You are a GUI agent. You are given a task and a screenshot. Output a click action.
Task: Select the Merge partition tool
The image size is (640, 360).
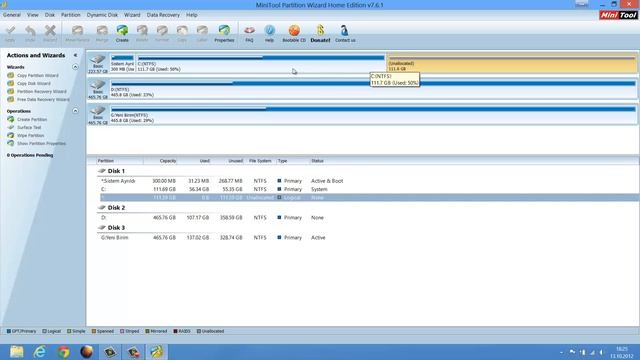pyautogui.click(x=102, y=33)
